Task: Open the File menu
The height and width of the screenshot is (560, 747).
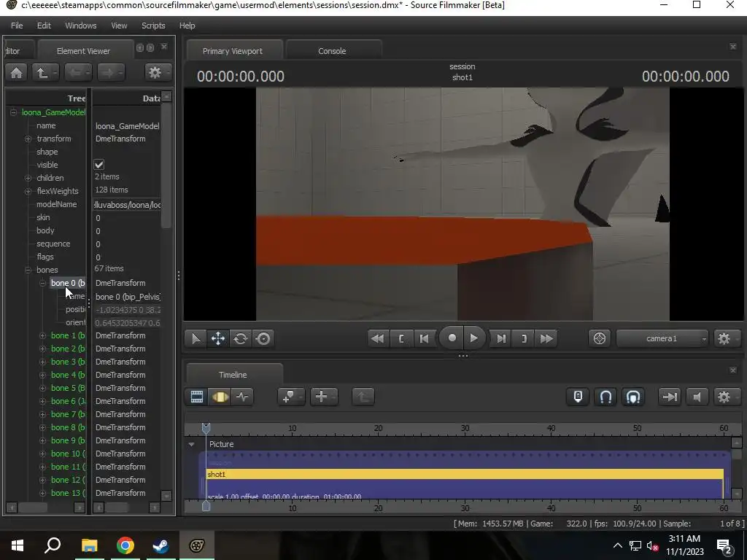Action: tap(17, 26)
